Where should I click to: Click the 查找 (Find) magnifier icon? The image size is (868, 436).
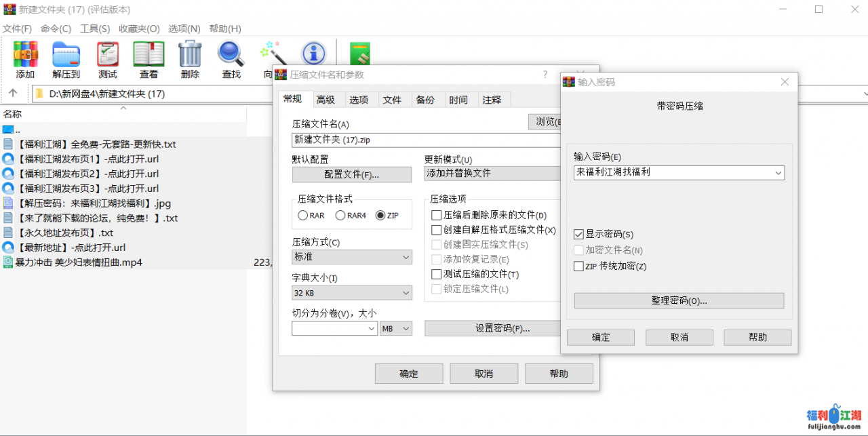tap(231, 55)
